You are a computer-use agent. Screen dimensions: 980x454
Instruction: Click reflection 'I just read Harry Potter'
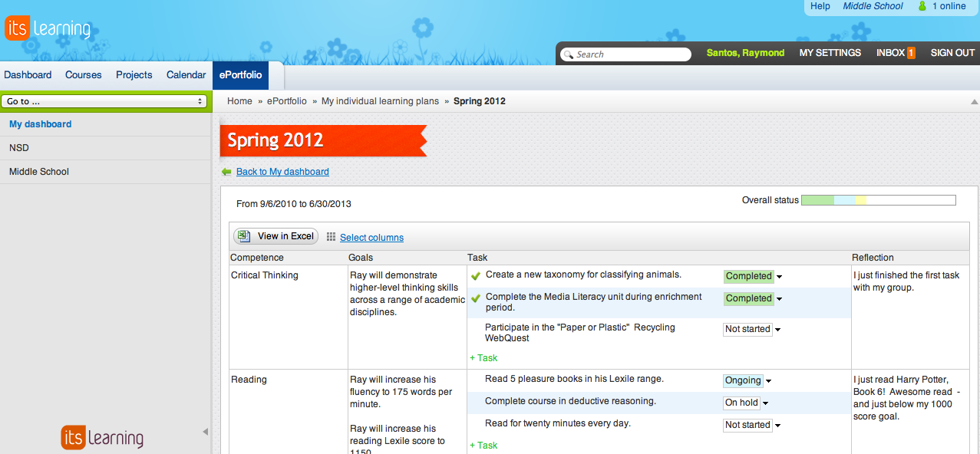click(x=906, y=398)
